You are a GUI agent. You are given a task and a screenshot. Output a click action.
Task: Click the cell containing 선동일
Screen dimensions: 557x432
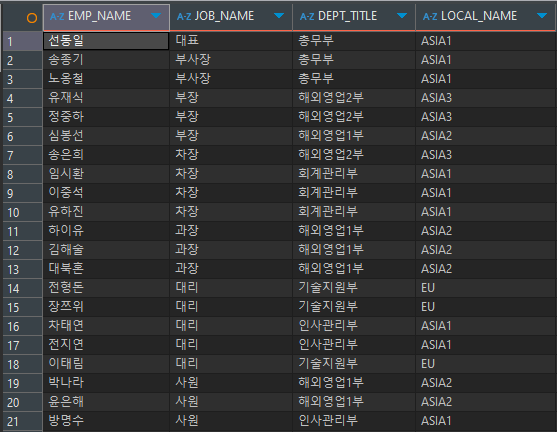tap(106, 41)
